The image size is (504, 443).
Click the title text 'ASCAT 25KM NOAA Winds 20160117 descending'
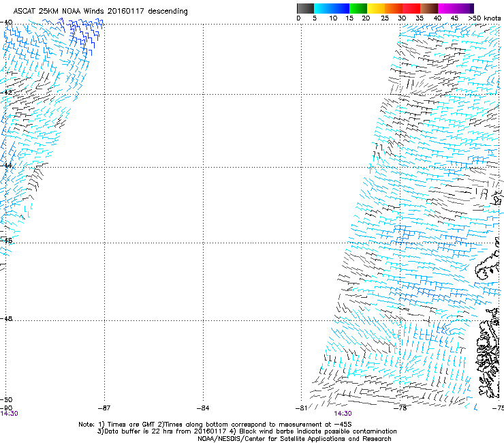pos(100,12)
